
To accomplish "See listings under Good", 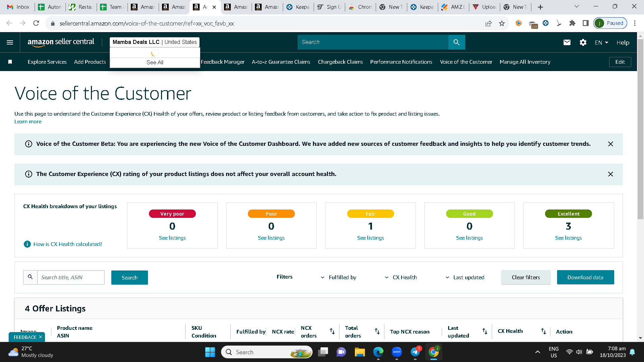I will [x=470, y=238].
